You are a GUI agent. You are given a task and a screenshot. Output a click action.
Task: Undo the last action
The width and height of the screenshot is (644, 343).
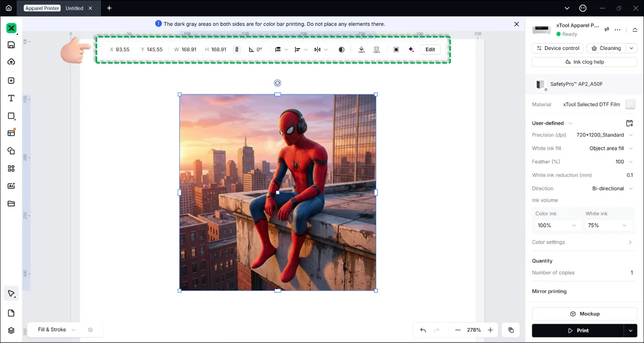(423, 330)
